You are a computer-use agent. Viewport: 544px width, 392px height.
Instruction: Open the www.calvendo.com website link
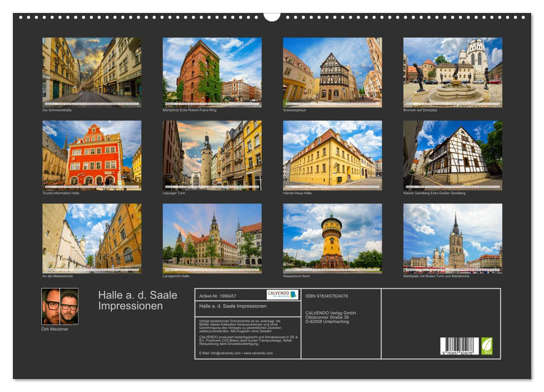[x=258, y=353]
